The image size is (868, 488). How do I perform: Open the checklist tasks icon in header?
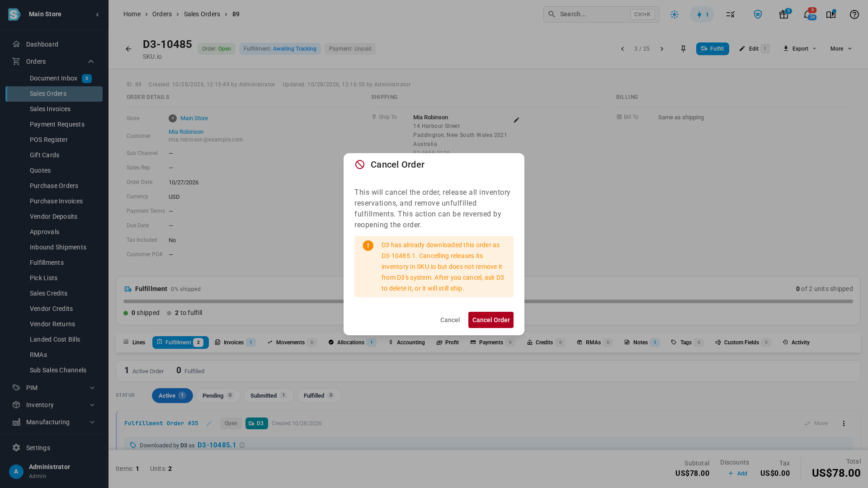coord(730,14)
